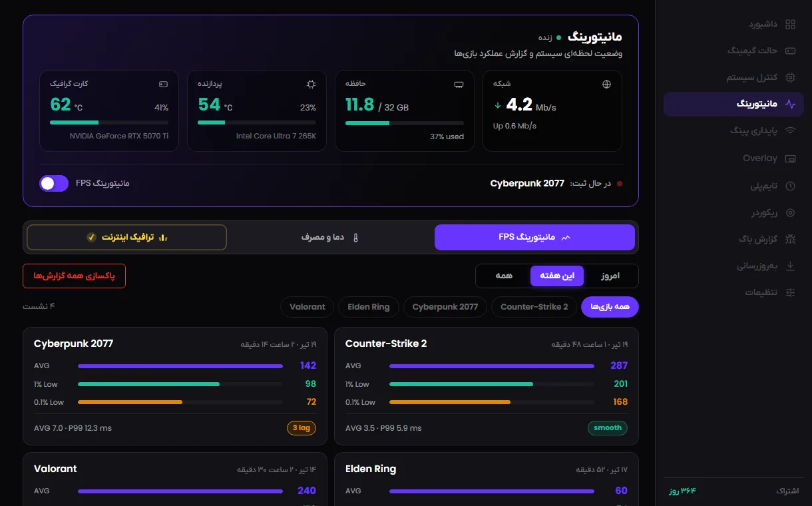Click the processor CPU icon
Image resolution: width=812 pixels, height=506 pixels.
(x=311, y=85)
